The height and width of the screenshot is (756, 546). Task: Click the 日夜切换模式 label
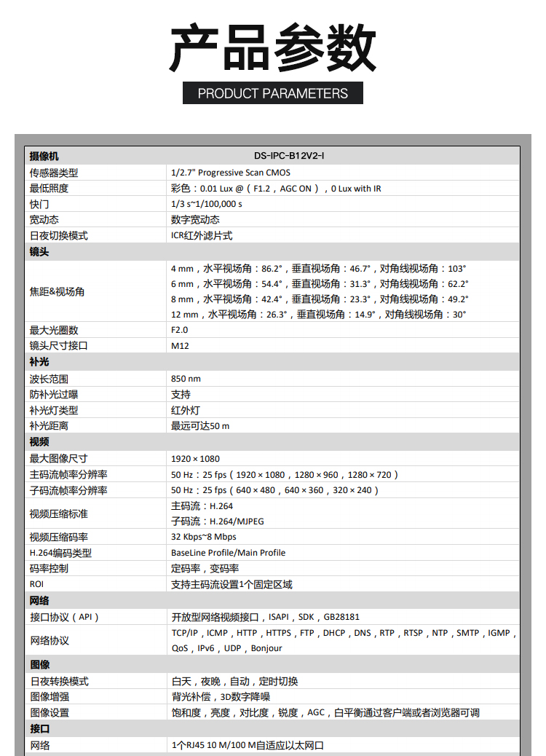click(x=58, y=236)
